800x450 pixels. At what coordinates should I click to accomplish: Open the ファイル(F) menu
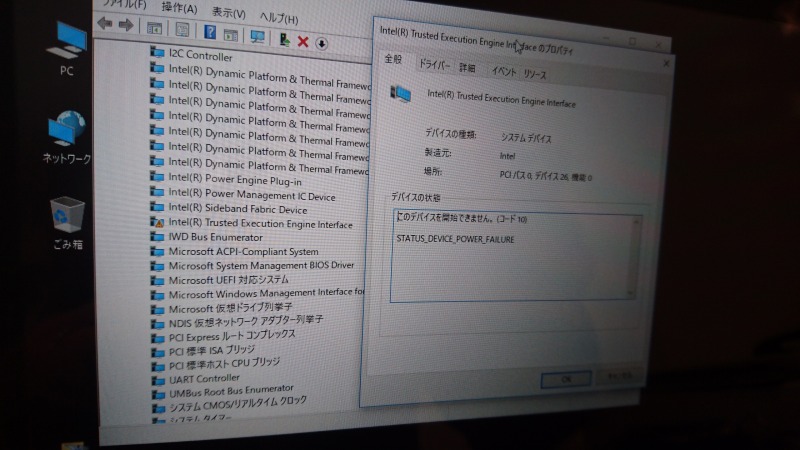pyautogui.click(x=124, y=4)
